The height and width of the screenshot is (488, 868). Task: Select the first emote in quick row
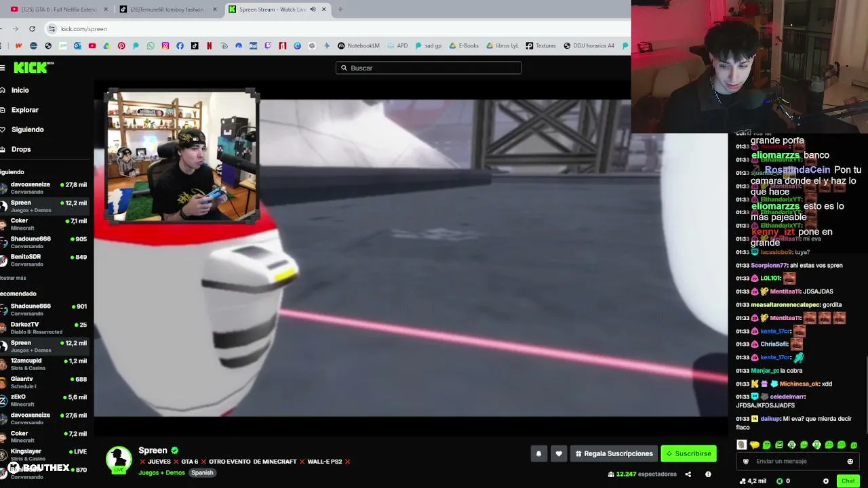pyautogui.click(x=742, y=445)
